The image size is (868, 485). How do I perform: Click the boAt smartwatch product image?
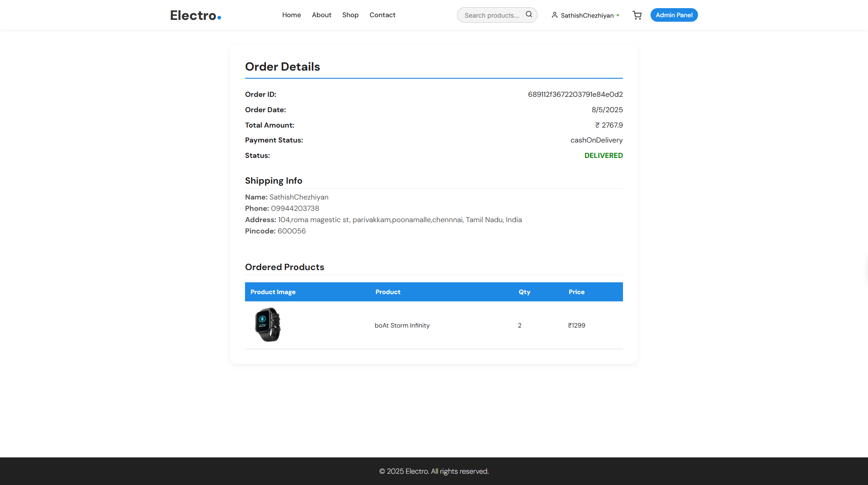click(x=268, y=325)
